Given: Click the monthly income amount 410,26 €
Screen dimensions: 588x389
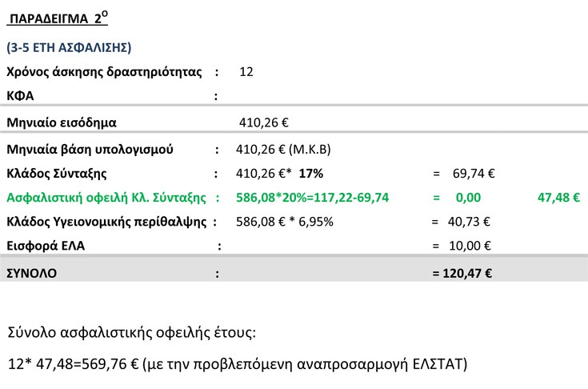Looking at the screenshot, I should (264, 123).
